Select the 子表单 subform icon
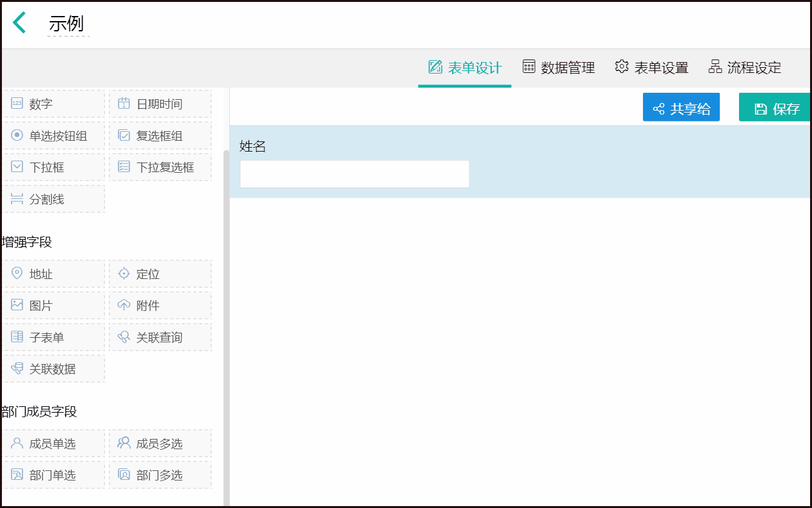Screen dimensions: 812x508 point(17,337)
